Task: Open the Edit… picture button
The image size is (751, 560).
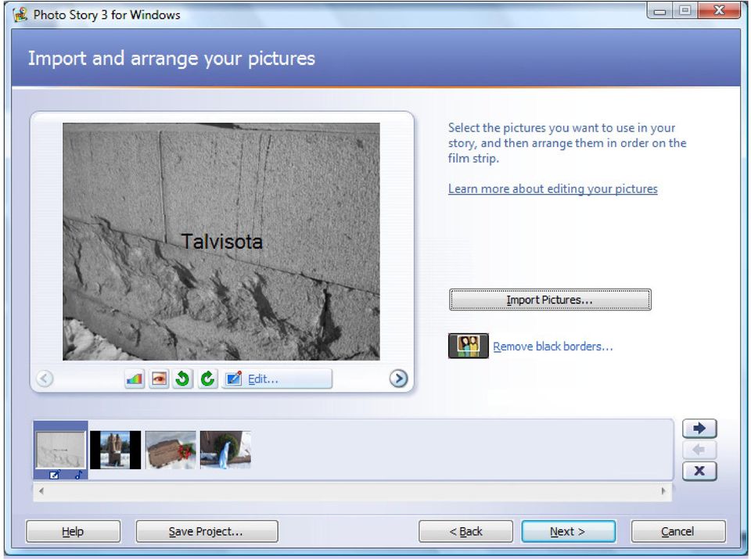Action: [x=277, y=379]
